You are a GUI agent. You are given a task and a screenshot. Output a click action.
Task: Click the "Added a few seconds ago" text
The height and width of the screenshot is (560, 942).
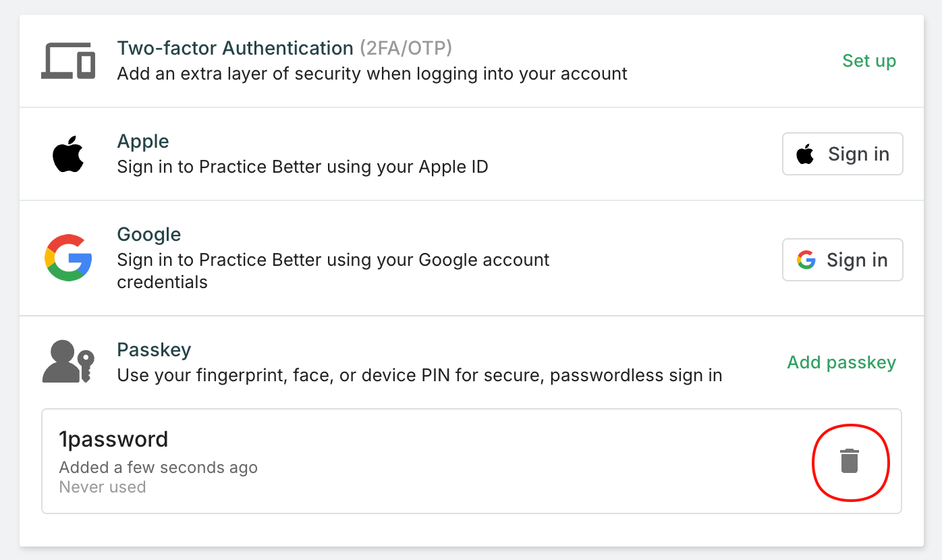(x=159, y=468)
